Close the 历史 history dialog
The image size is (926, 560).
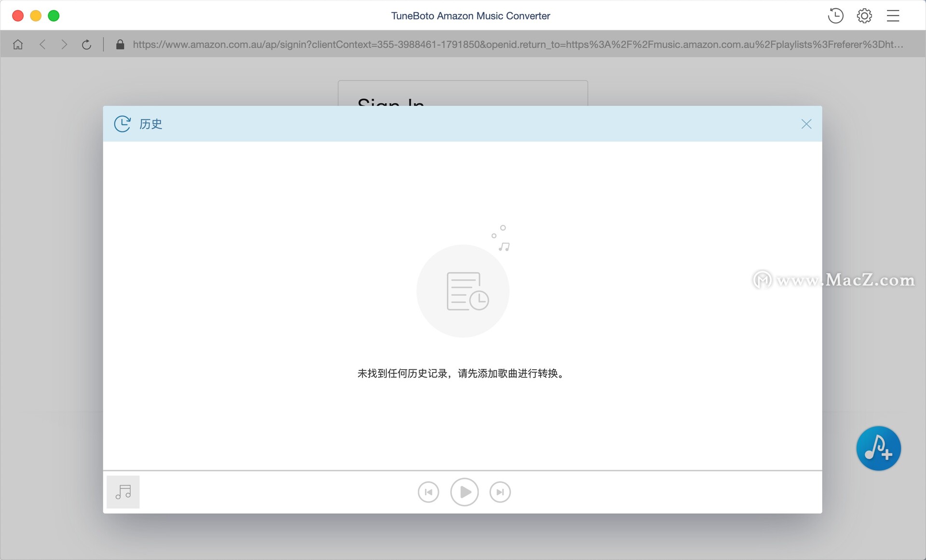(x=806, y=124)
